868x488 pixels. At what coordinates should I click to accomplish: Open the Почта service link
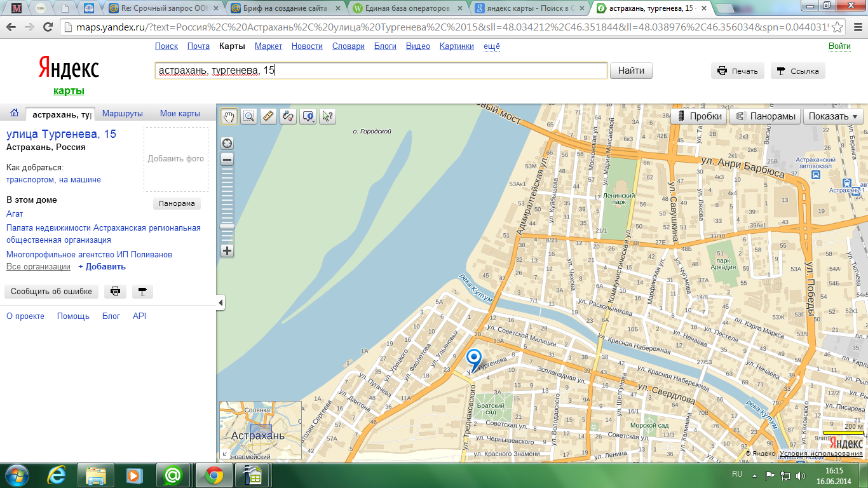(198, 46)
